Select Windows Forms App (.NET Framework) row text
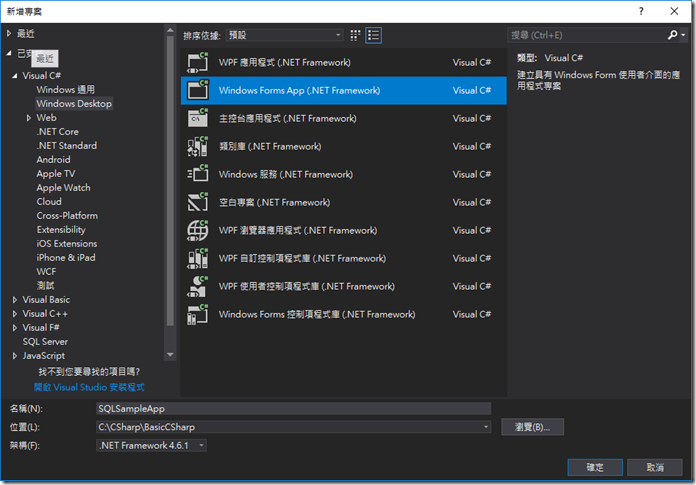This screenshot has height=485, width=696. pyautogui.click(x=300, y=91)
